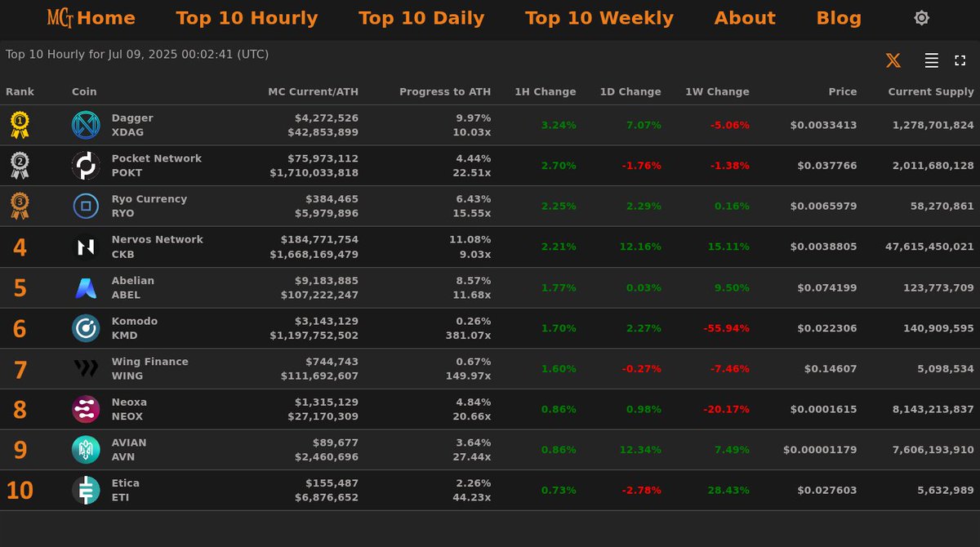Image resolution: width=980 pixels, height=547 pixels.
Task: Click the Neoxa coin logo
Action: [x=86, y=409]
